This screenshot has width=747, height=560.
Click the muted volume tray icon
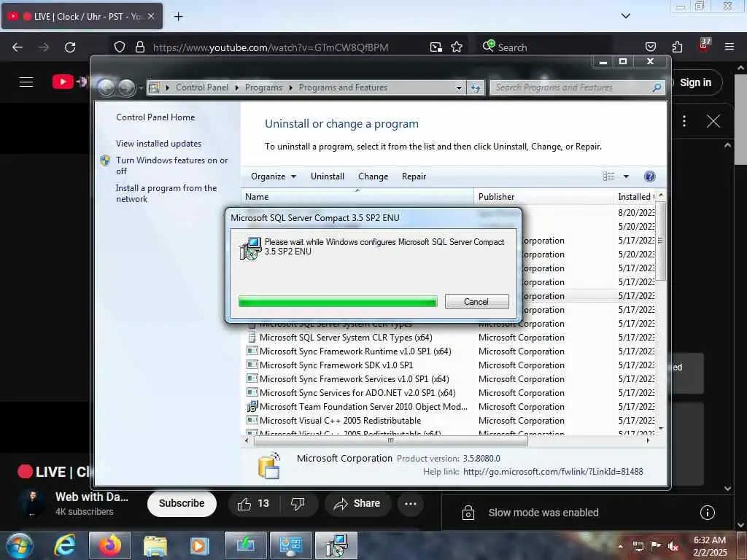coord(673,546)
